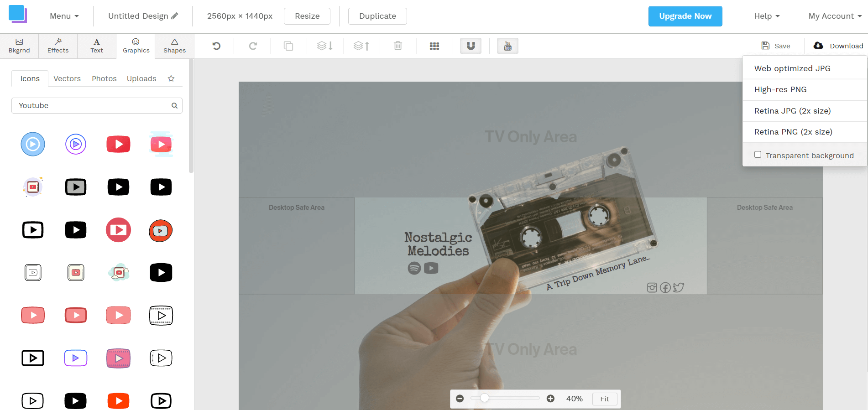Click the Resize button

tap(307, 16)
